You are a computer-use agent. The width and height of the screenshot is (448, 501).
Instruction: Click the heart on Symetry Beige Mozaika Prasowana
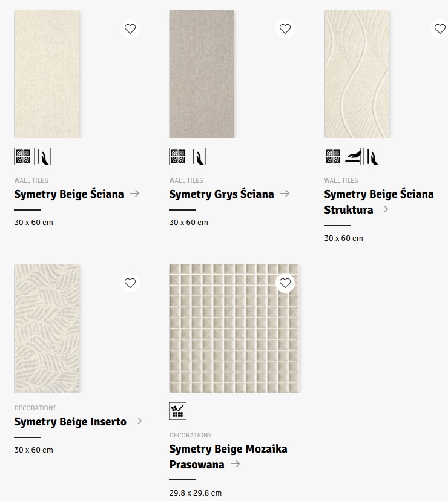coord(285,283)
